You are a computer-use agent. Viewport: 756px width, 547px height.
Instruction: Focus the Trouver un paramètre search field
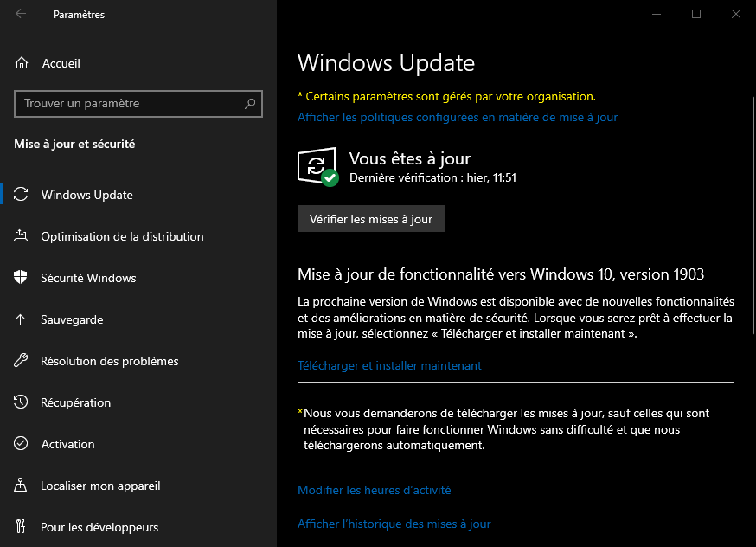click(x=138, y=103)
